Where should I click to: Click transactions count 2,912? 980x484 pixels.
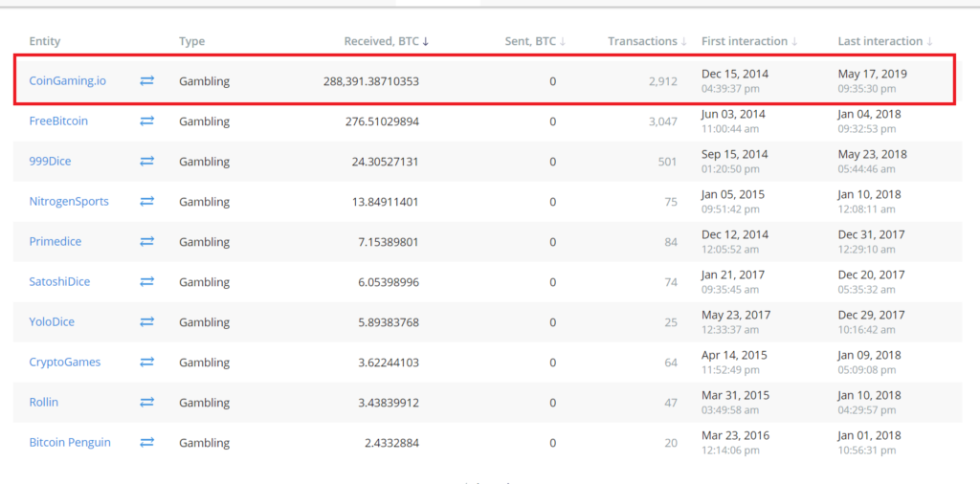click(x=662, y=81)
